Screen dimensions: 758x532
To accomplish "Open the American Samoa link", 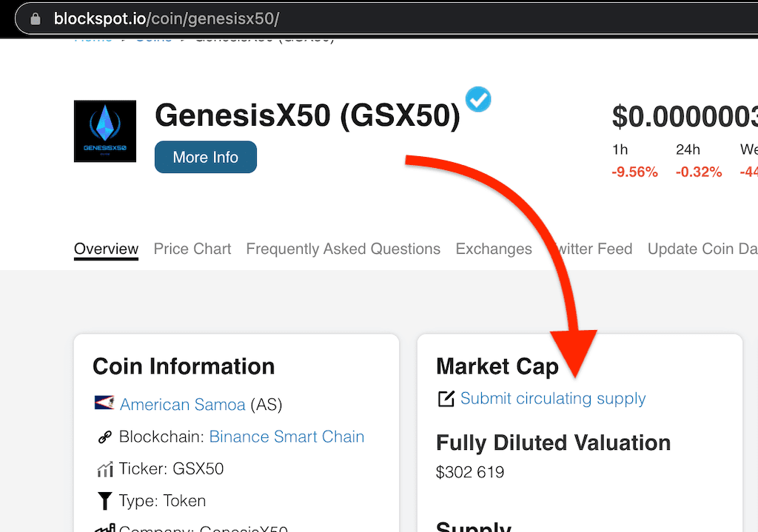I will tap(183, 405).
